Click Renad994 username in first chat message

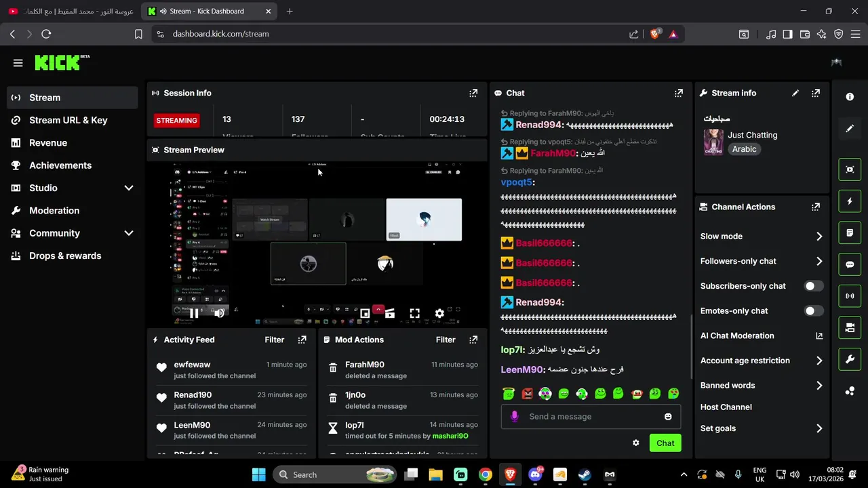(x=538, y=125)
